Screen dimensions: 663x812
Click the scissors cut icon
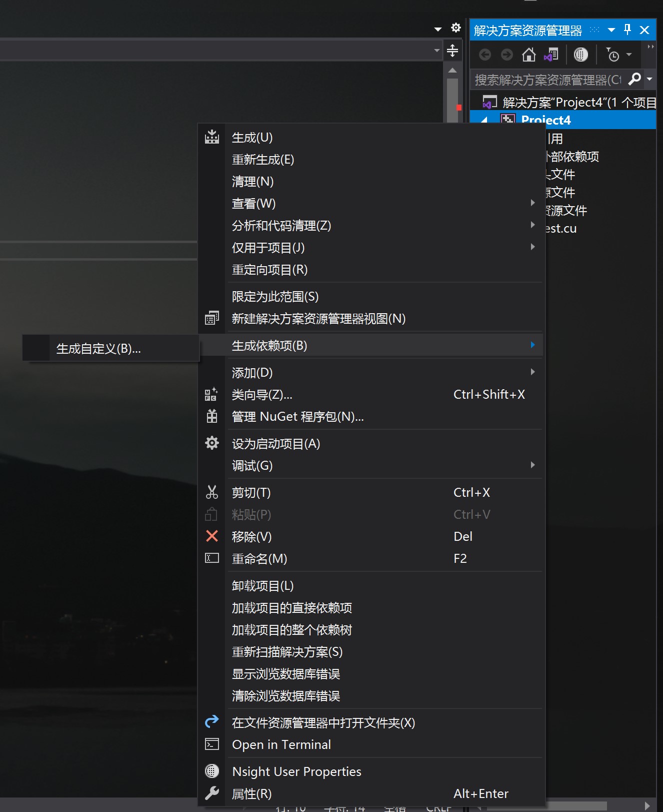coord(212,492)
